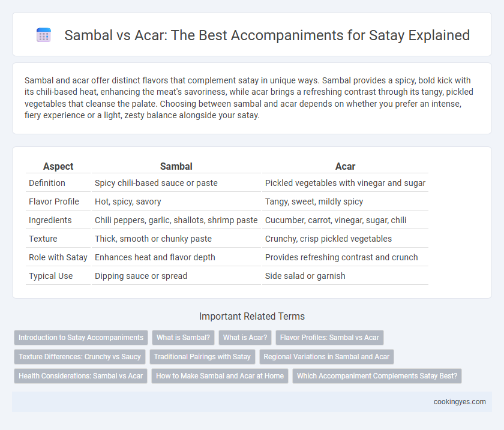Open Traditional Pairings with Satay tag

click(x=202, y=357)
